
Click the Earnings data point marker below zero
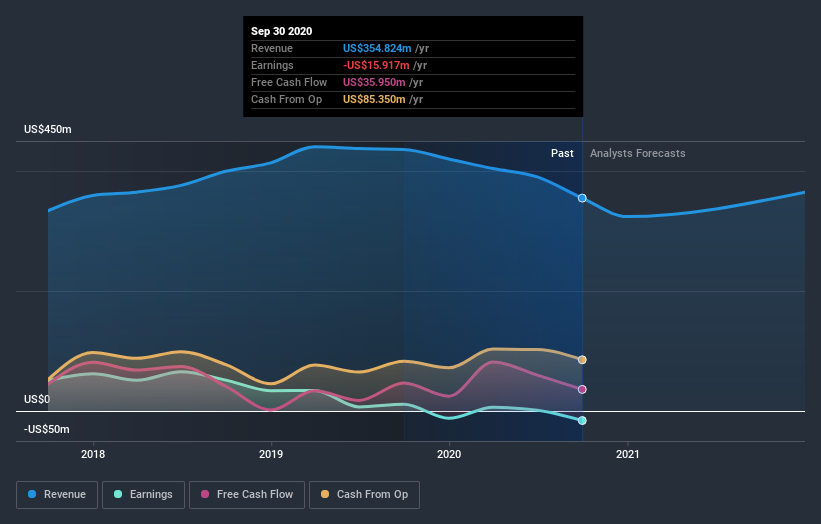(x=582, y=420)
